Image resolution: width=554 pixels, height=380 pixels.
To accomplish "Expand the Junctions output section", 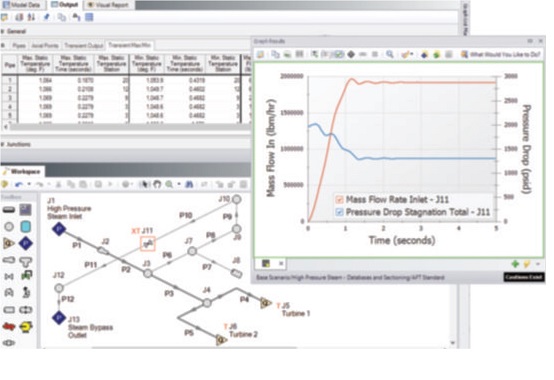I will pyautogui.click(x=3, y=144).
